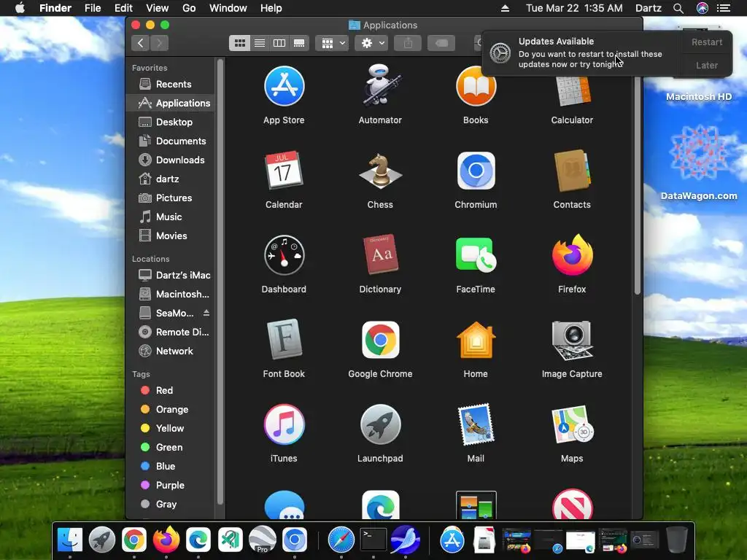Select the FaceTime app icon
Viewport: 747px width, 560px height.
[x=476, y=255]
